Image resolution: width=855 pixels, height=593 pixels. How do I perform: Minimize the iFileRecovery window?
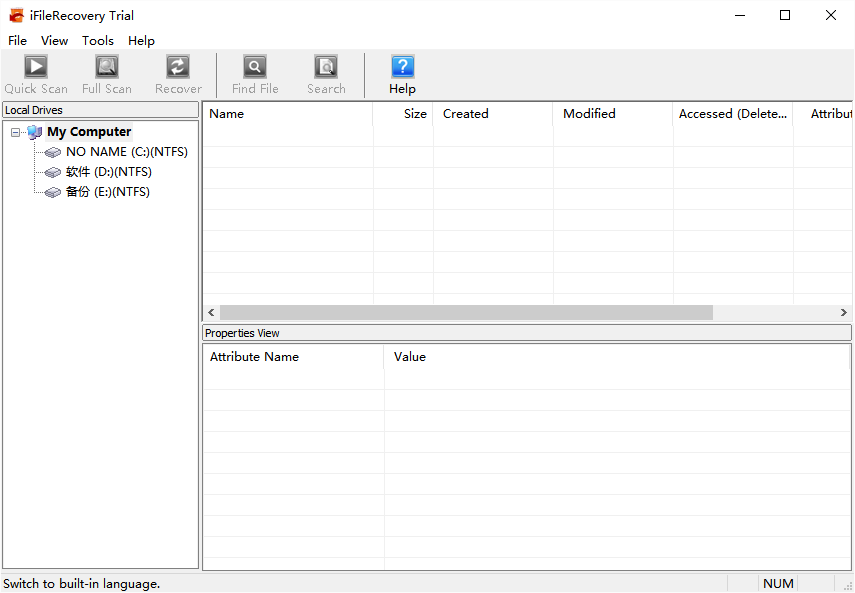pos(740,16)
